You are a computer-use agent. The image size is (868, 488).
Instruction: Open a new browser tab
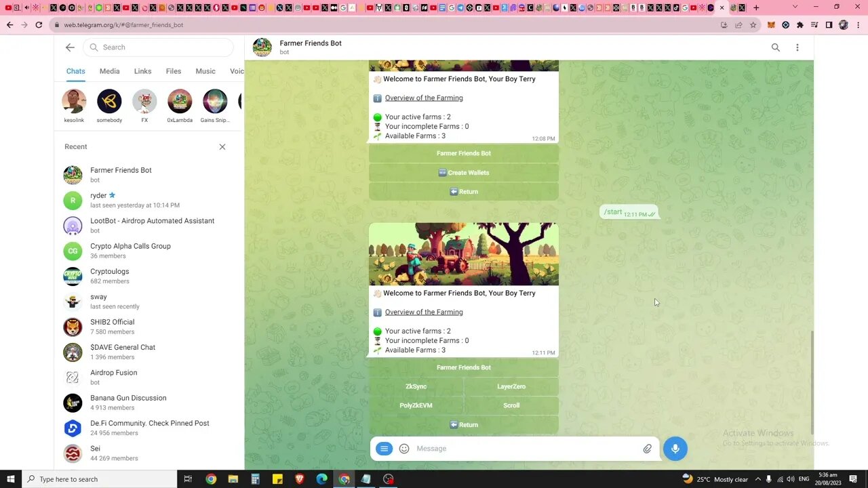(756, 8)
